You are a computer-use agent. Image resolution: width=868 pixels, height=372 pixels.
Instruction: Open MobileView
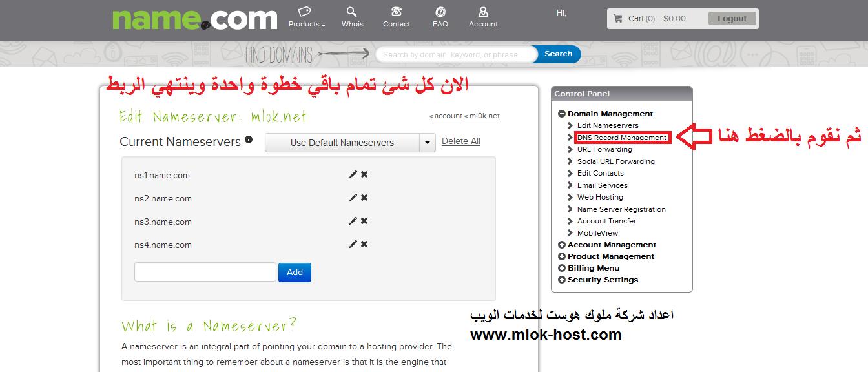[x=597, y=233]
